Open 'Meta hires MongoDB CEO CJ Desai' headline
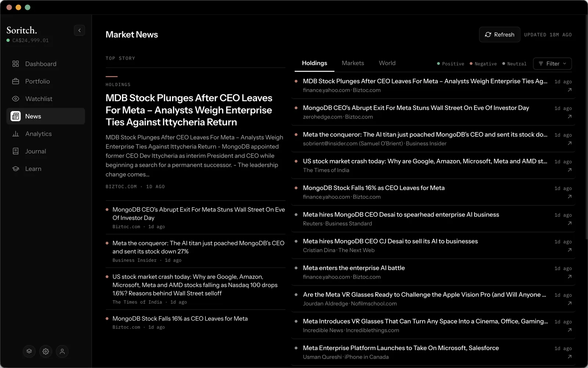Image resolution: width=588 pixels, height=368 pixels. tap(390, 241)
